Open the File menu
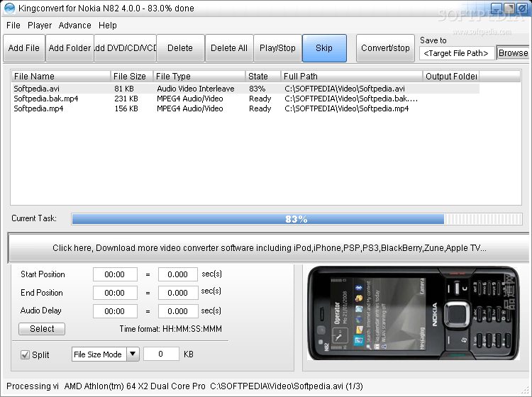532x397 pixels. [x=13, y=26]
